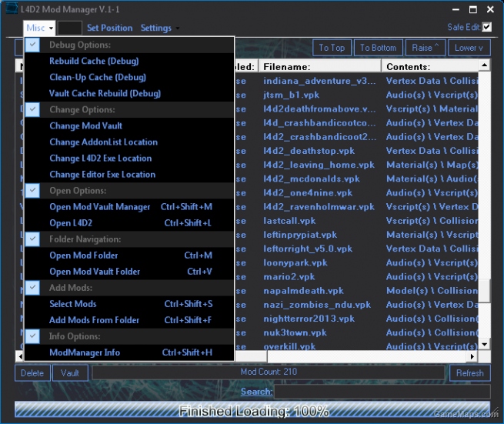Select the loonypark.vpk file
This screenshot has height=424, width=504.
295,262
